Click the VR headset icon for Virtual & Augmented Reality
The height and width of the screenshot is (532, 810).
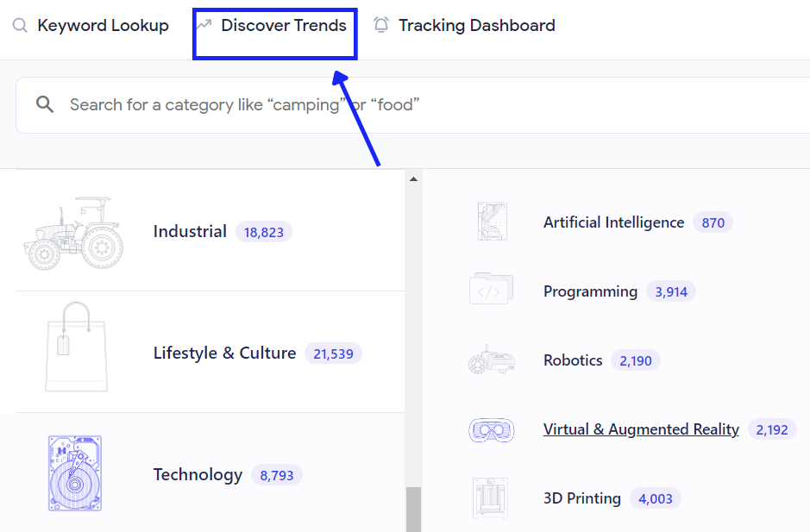492,429
